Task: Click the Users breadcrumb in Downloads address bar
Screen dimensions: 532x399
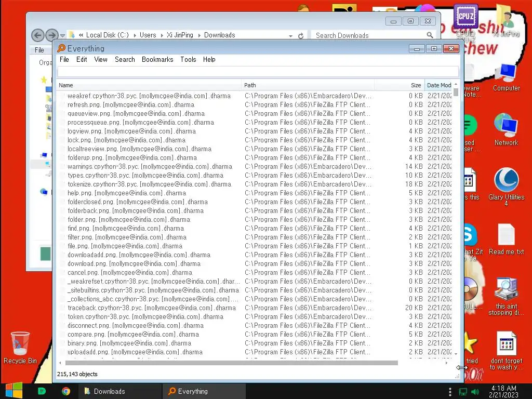Action: [148, 35]
